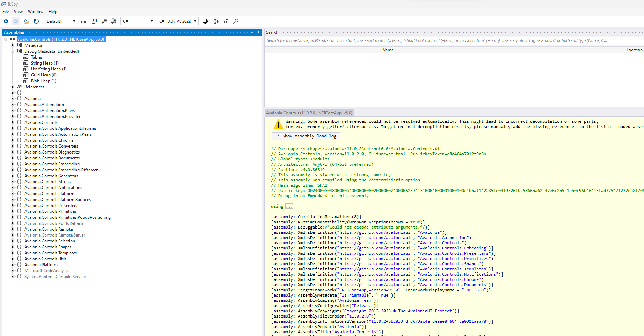The image size is (644, 336).
Task: Expand the using block in code view
Action: point(268,206)
